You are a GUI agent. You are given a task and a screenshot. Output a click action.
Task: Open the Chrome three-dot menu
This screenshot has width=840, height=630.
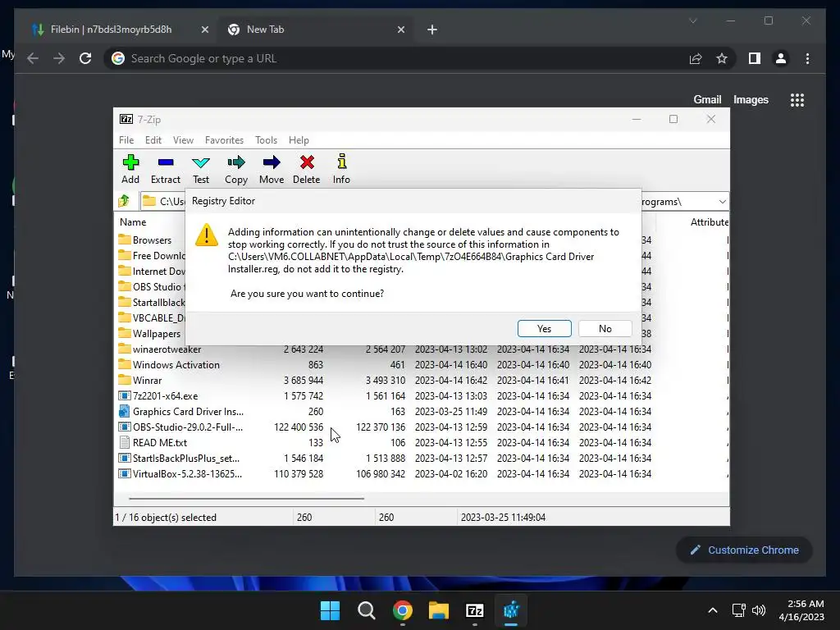(x=807, y=58)
